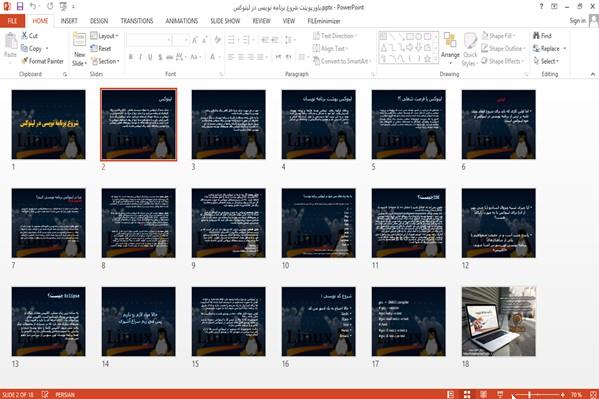The image size is (599, 399).
Task: Click the Undo arrow icon
Action: click(x=33, y=6)
